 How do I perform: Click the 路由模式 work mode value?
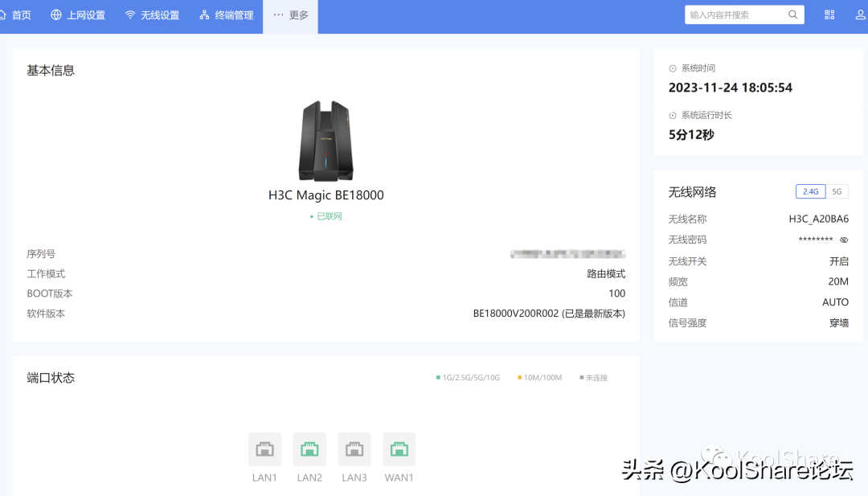click(606, 274)
